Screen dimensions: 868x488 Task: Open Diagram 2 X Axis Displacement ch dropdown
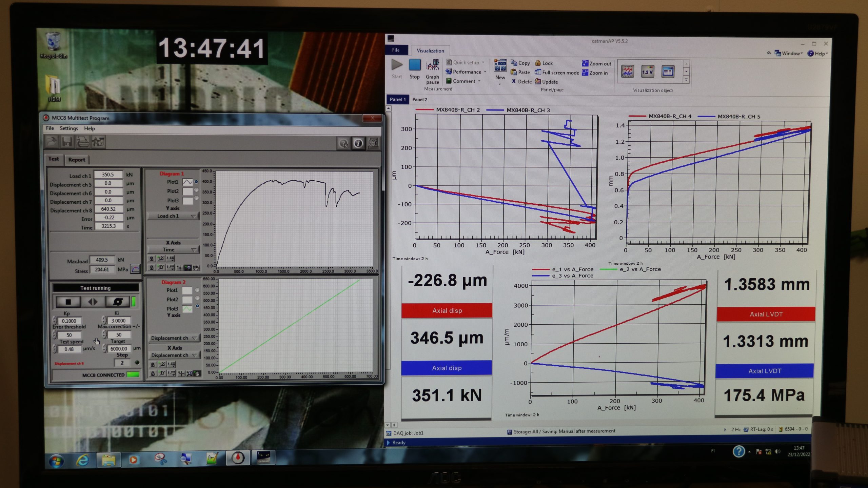tap(174, 355)
